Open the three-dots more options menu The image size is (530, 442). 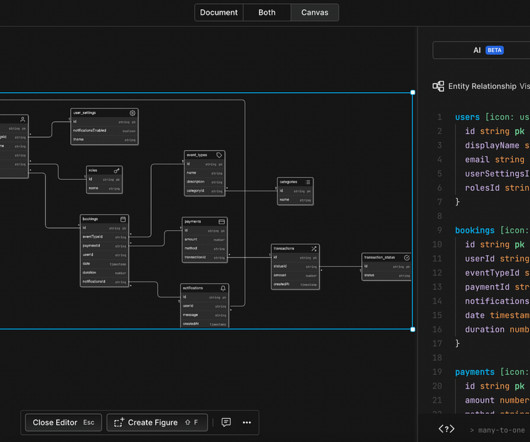pyautogui.click(x=247, y=422)
